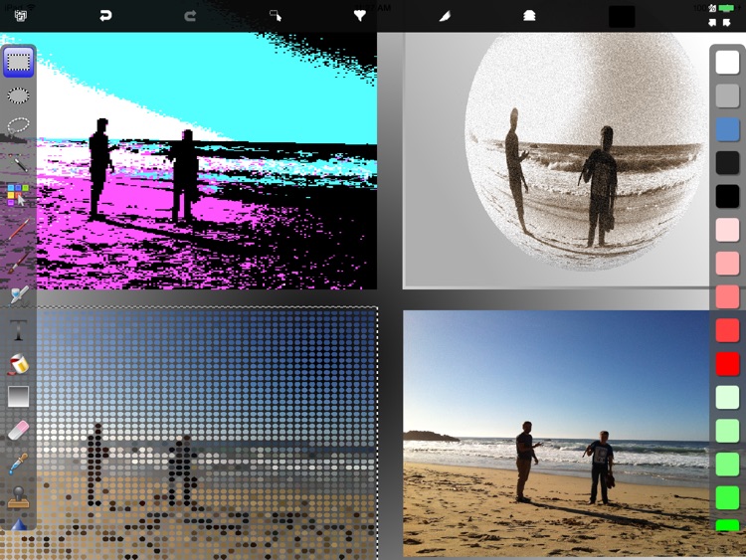Select the Text tool

[x=19, y=329]
